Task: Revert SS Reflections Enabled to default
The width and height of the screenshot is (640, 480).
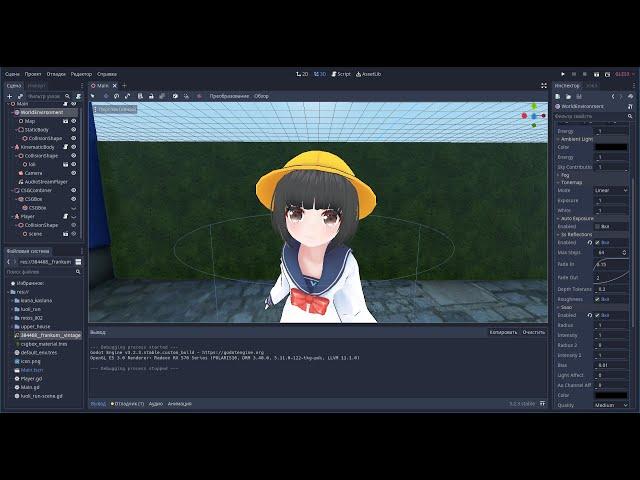Action: pyautogui.click(x=590, y=242)
